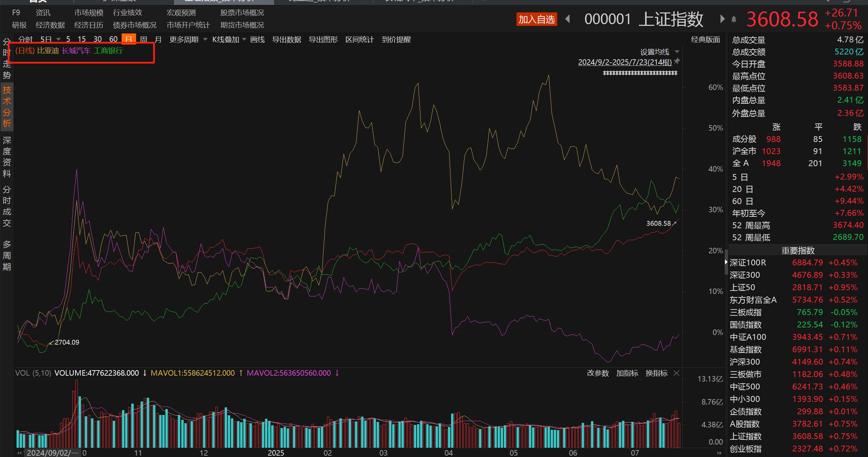Switch to 分时走势 side tab

click(7, 59)
